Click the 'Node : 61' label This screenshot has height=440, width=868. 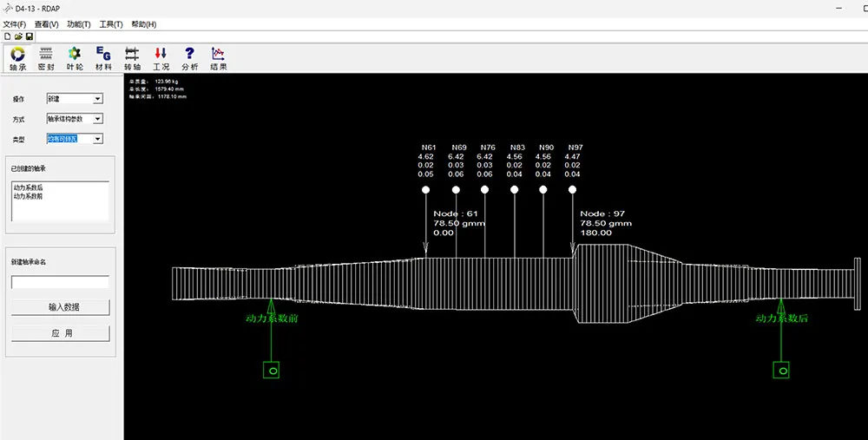[x=456, y=213]
